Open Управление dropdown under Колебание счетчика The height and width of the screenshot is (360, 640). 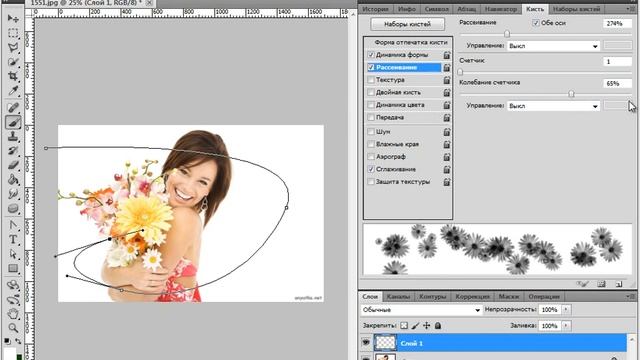553,106
